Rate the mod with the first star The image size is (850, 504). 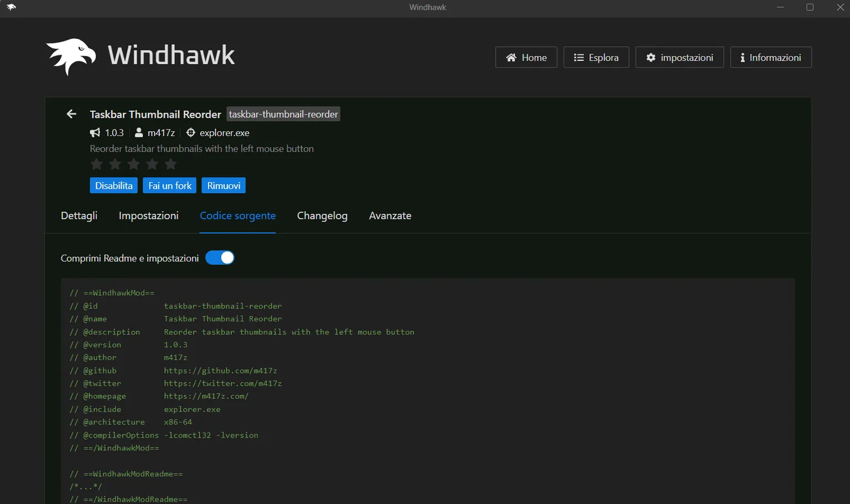(x=96, y=164)
